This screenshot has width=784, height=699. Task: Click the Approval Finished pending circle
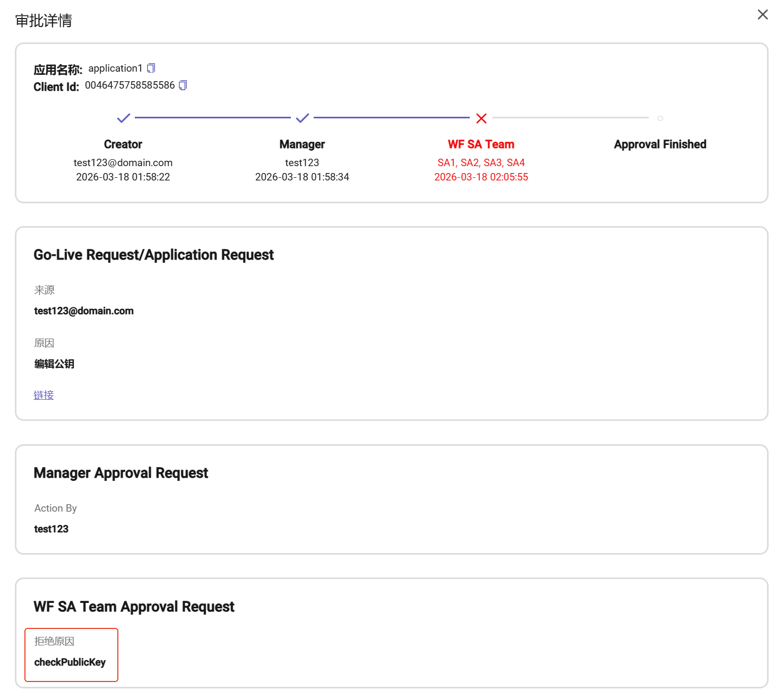coord(660,118)
